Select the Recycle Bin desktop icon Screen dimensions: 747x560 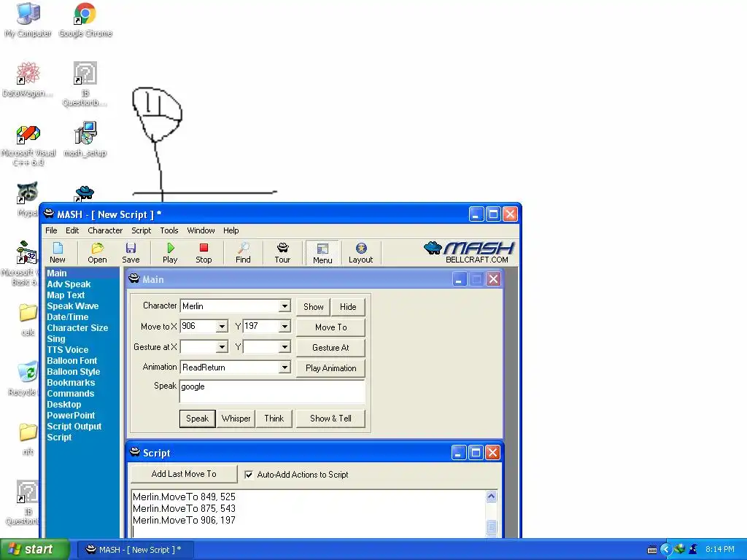click(28, 378)
